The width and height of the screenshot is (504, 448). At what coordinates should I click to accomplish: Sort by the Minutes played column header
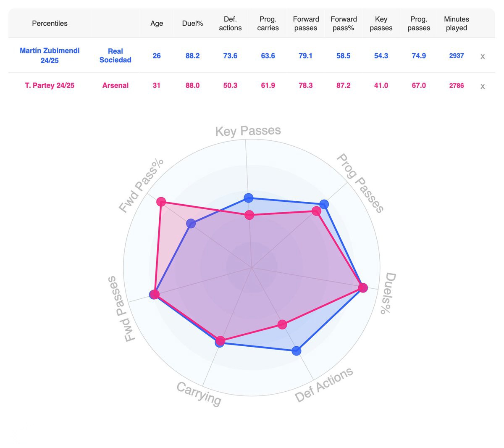point(457,24)
